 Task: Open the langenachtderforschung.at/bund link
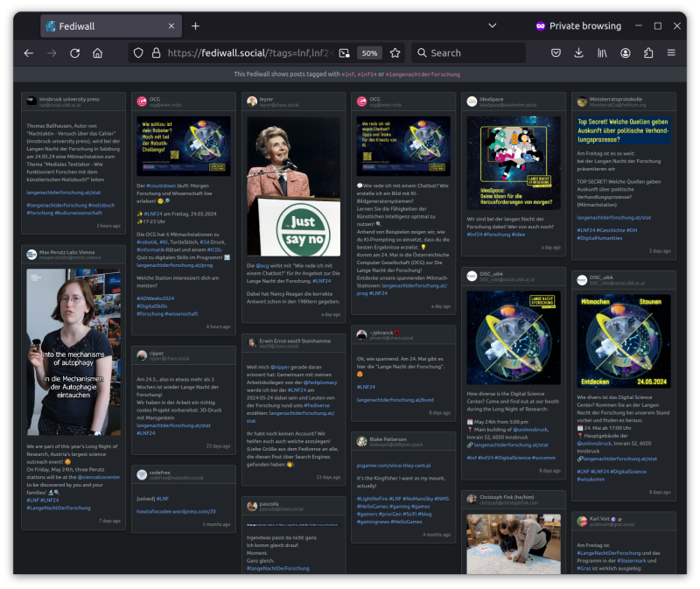coord(395,400)
